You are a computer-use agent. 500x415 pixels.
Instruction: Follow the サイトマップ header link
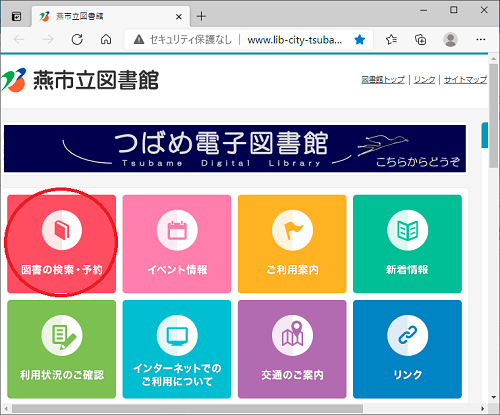click(x=465, y=80)
